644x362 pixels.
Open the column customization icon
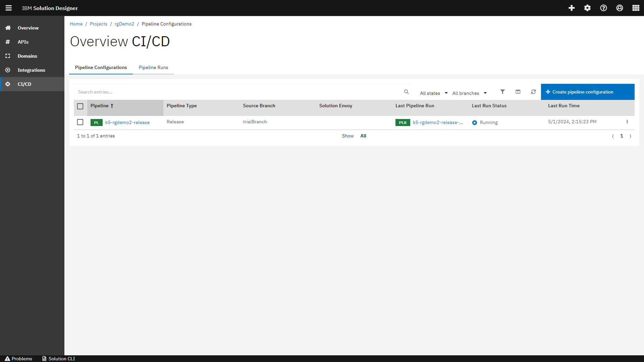[518, 92]
